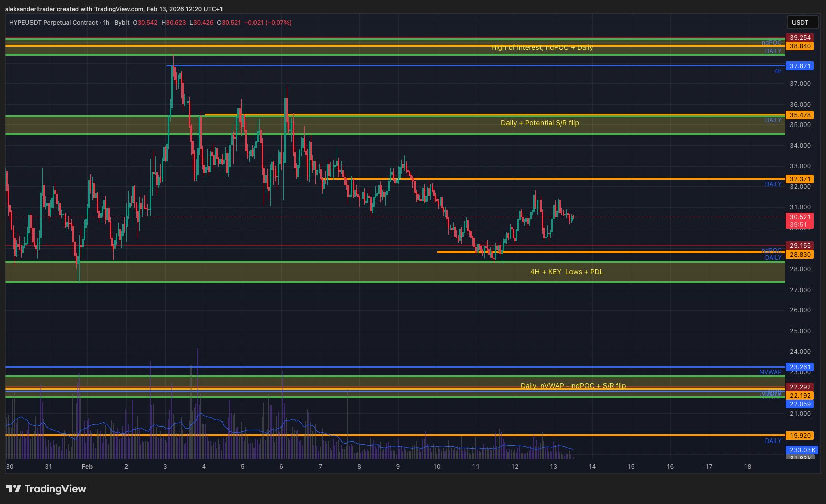
Task: Select the 37.871 blue 4h level label
Action: coord(800,66)
